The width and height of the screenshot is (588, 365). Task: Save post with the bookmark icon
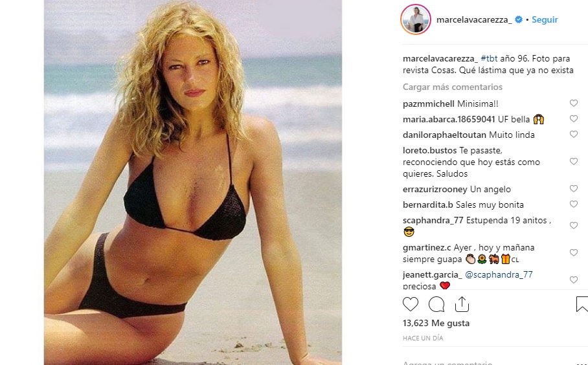click(x=582, y=304)
